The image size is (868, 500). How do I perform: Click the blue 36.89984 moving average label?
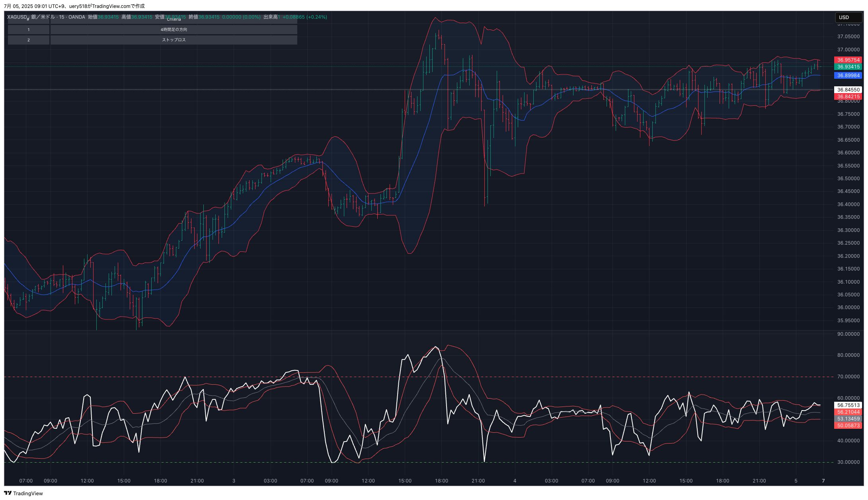(x=848, y=76)
